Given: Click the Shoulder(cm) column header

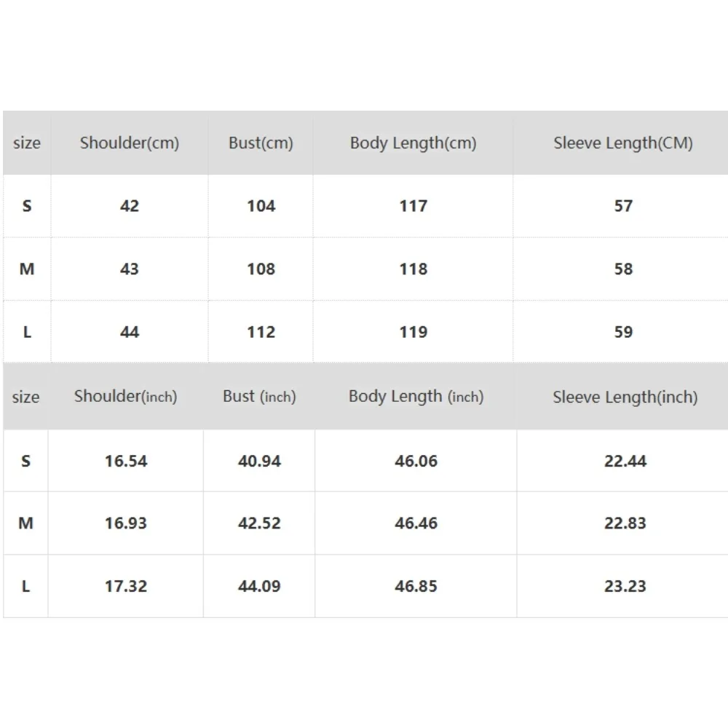Looking at the screenshot, I should pyautogui.click(x=130, y=143).
